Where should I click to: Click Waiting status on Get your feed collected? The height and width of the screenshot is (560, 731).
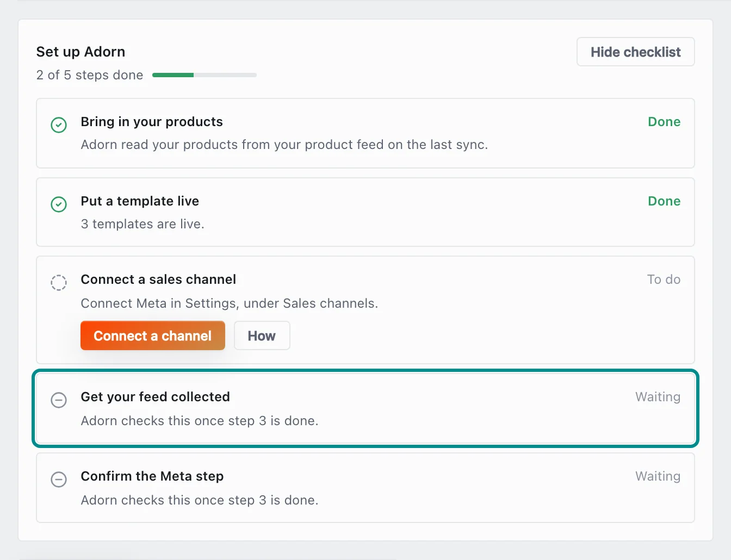pyautogui.click(x=658, y=397)
